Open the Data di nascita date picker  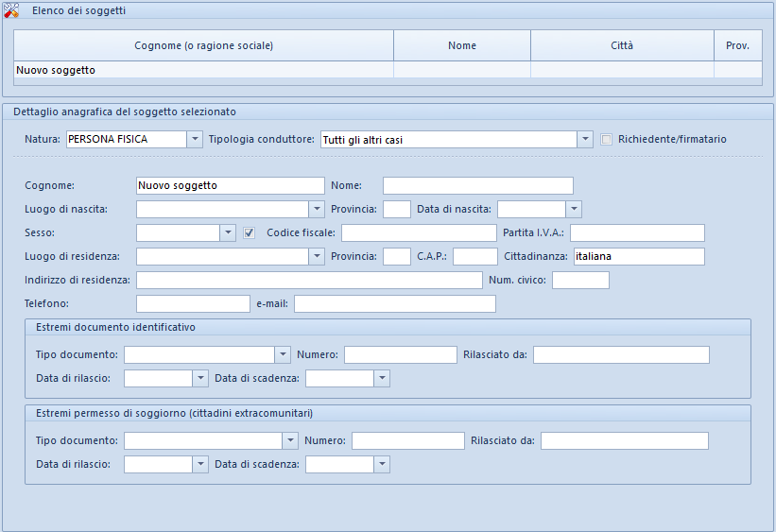click(574, 210)
